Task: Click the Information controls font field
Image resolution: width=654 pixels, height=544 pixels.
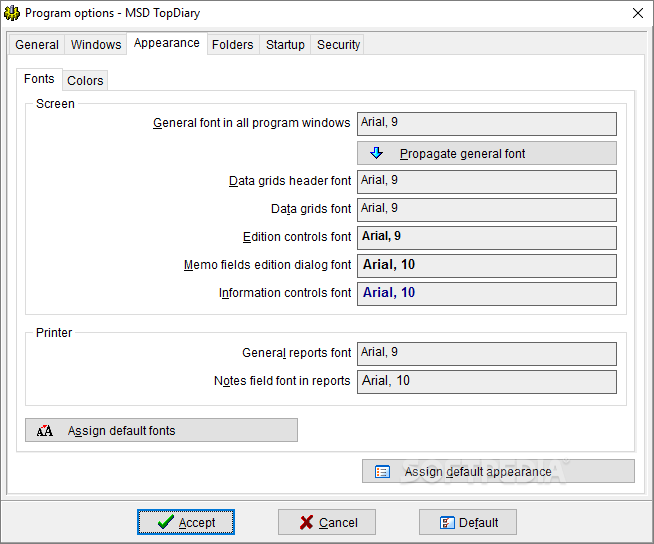Action: pos(487,294)
